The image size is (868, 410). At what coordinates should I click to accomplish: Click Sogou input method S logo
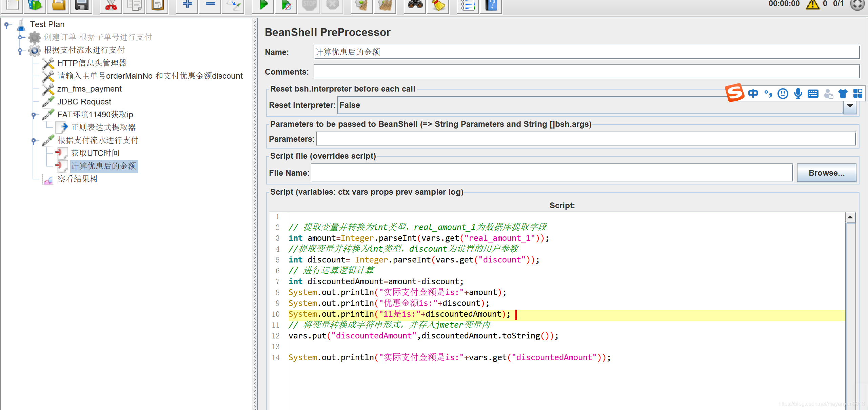click(735, 93)
